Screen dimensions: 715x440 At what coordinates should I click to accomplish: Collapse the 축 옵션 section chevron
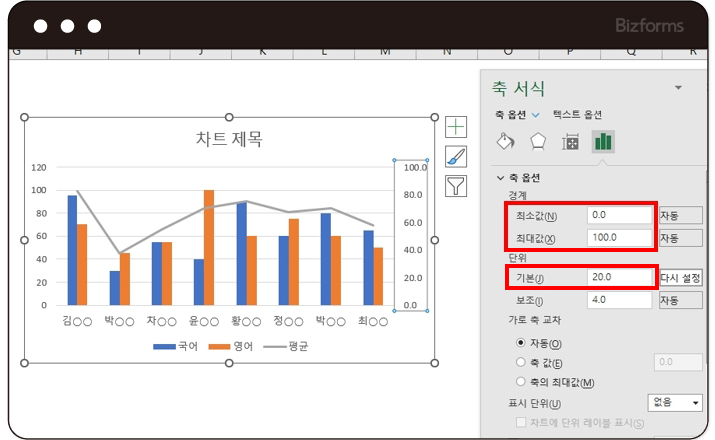pyautogui.click(x=501, y=177)
